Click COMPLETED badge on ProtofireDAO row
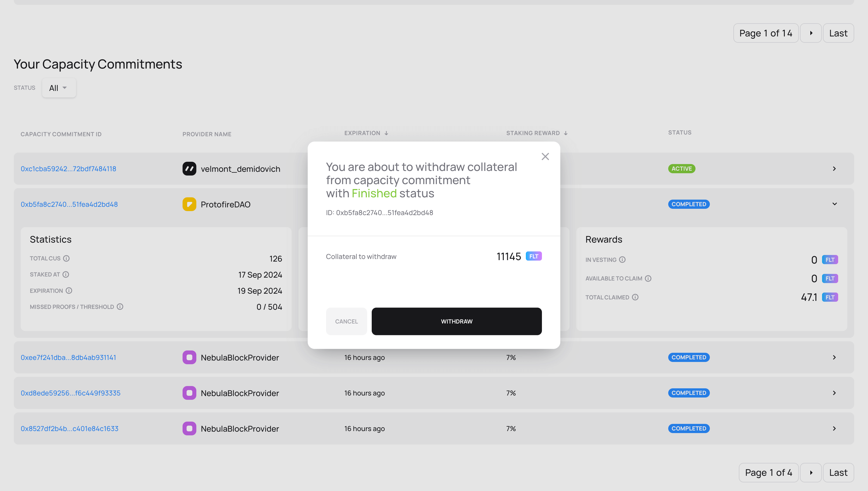Screen dimensions: 868x491 tap(689, 204)
